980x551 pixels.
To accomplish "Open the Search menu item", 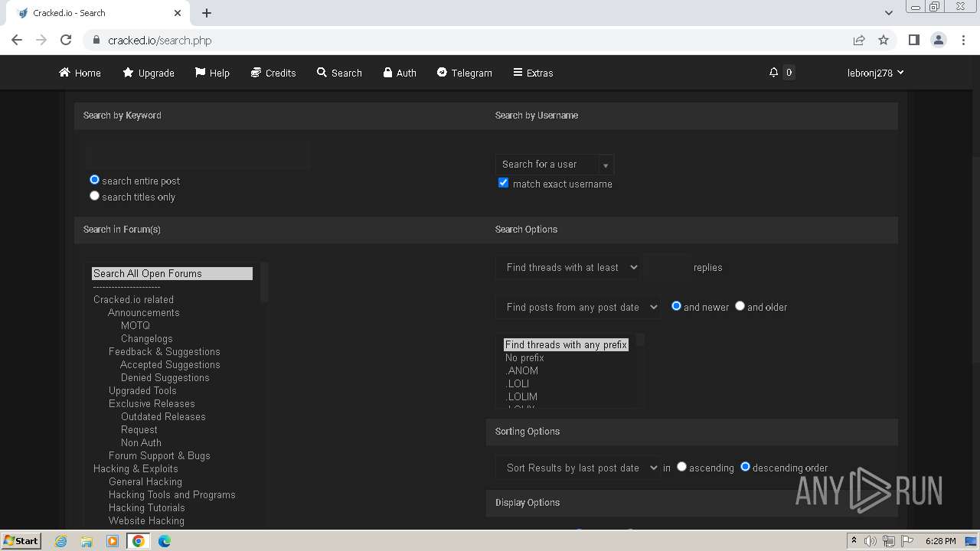I will [339, 73].
